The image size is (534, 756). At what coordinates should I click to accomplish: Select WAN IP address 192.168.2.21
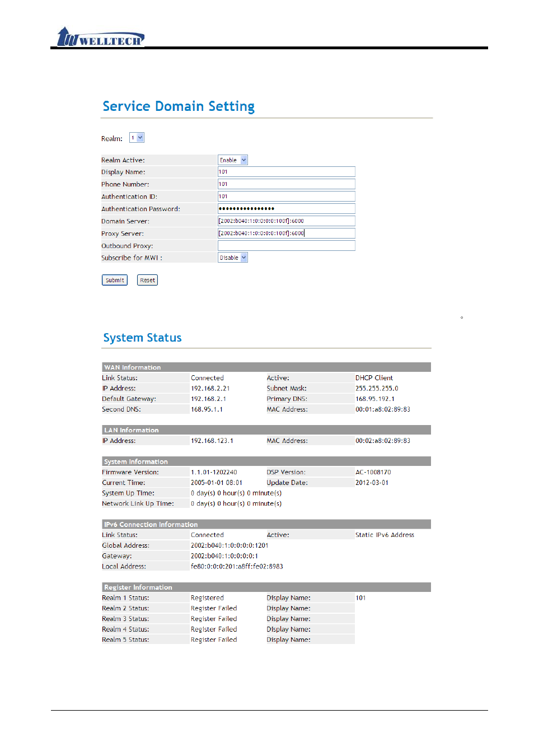click(210, 389)
